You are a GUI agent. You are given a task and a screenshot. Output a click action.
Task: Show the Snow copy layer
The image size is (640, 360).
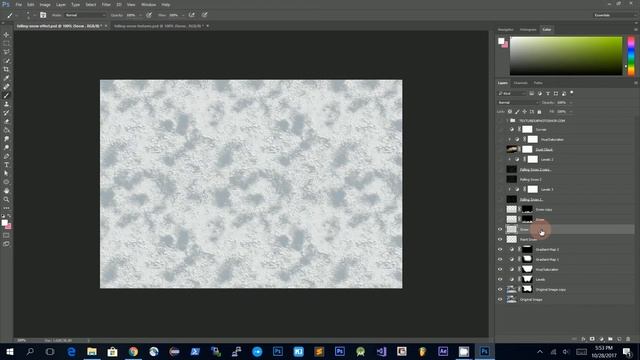coord(500,209)
